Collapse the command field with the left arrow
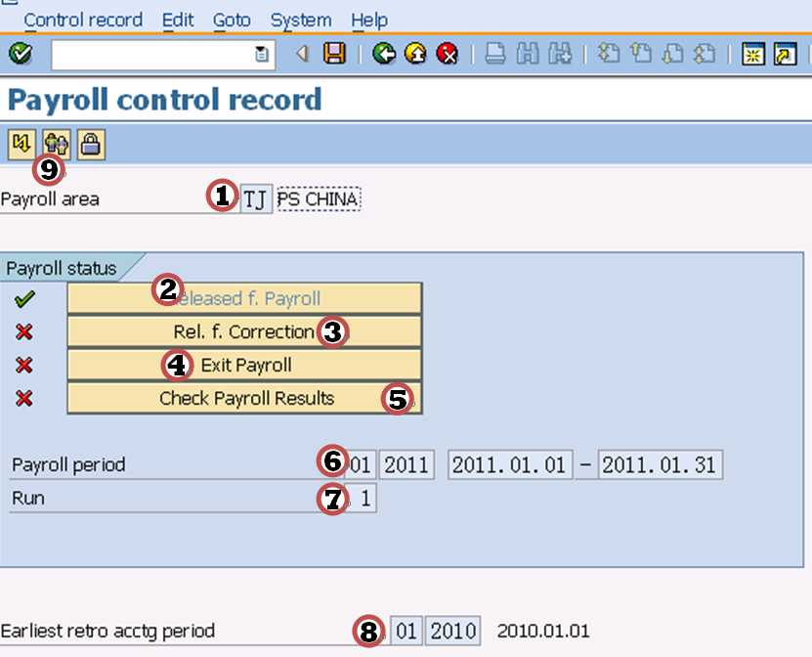This screenshot has height=657, width=812. 303,54
